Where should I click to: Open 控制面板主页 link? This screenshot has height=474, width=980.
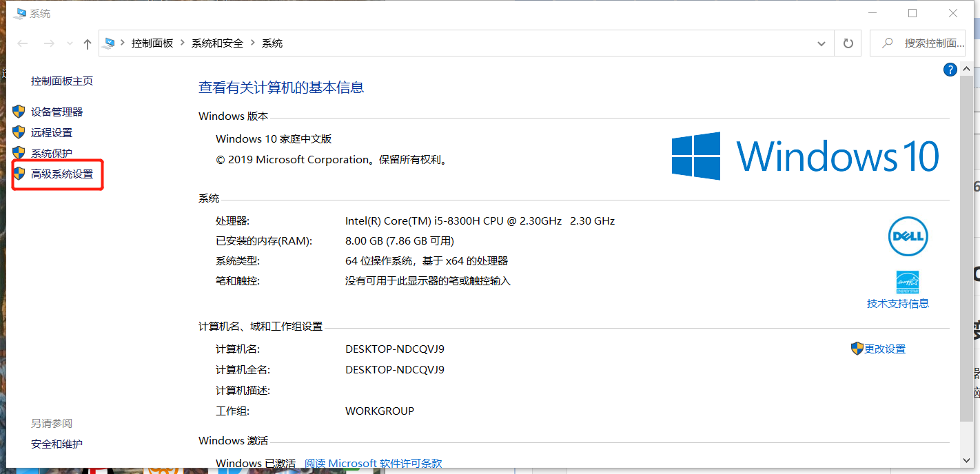click(62, 81)
